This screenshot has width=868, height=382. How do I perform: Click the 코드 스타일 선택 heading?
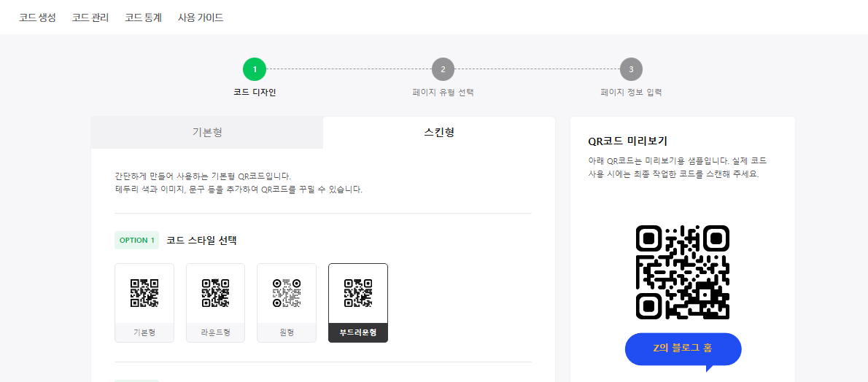point(201,241)
